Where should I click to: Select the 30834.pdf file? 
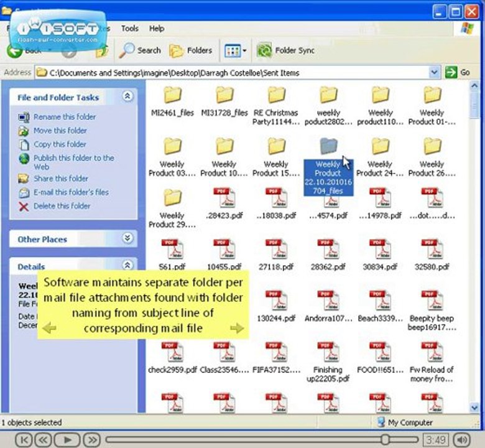tap(380, 255)
